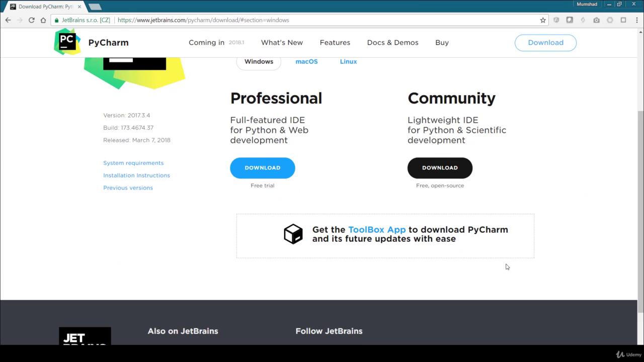Open the System requirements link
This screenshot has width=644, height=362.
(133, 163)
